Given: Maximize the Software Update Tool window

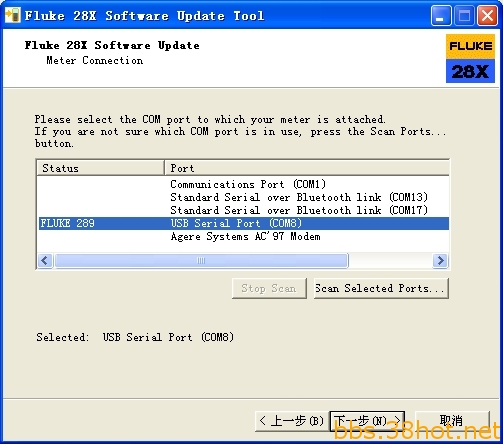Looking at the screenshot, I should click(464, 15).
